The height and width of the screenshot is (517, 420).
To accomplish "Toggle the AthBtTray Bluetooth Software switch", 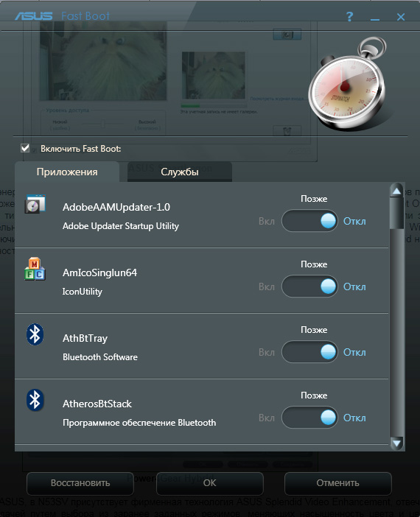I will 309,352.
